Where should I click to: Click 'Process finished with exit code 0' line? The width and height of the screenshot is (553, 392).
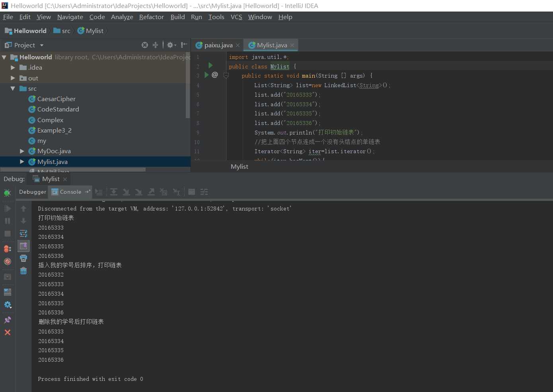click(90, 379)
